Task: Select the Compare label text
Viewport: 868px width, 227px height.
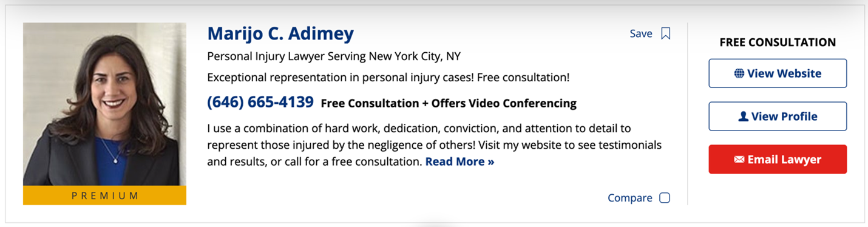Action: pyautogui.click(x=630, y=198)
